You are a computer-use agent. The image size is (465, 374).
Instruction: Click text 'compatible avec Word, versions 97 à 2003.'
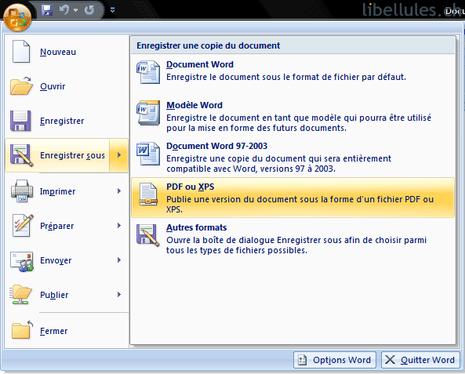pyautogui.click(x=251, y=169)
